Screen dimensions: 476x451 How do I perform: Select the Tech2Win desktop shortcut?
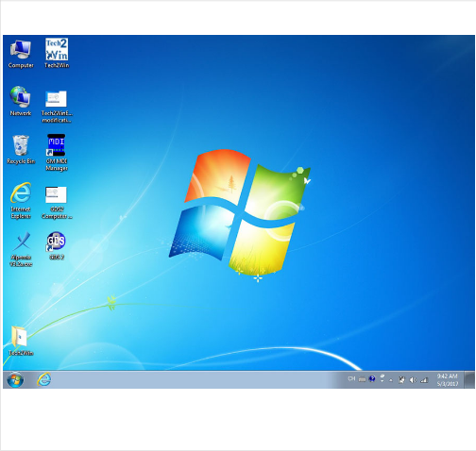pos(57,54)
